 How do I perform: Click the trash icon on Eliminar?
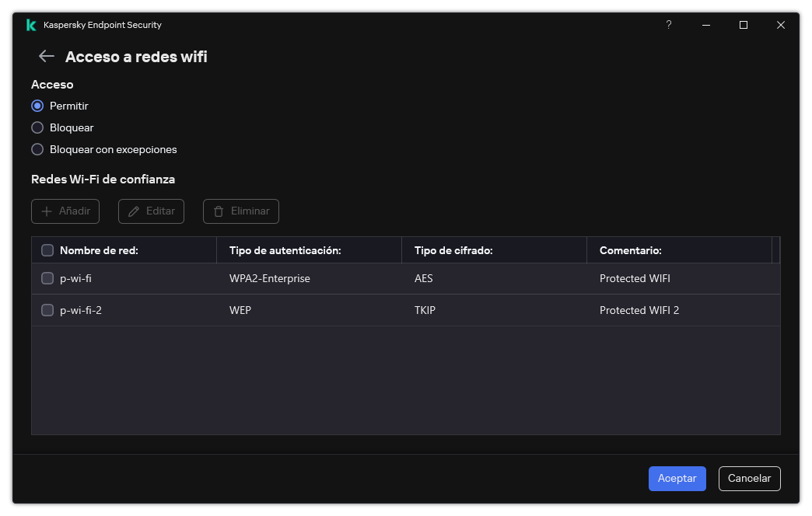[x=220, y=211]
